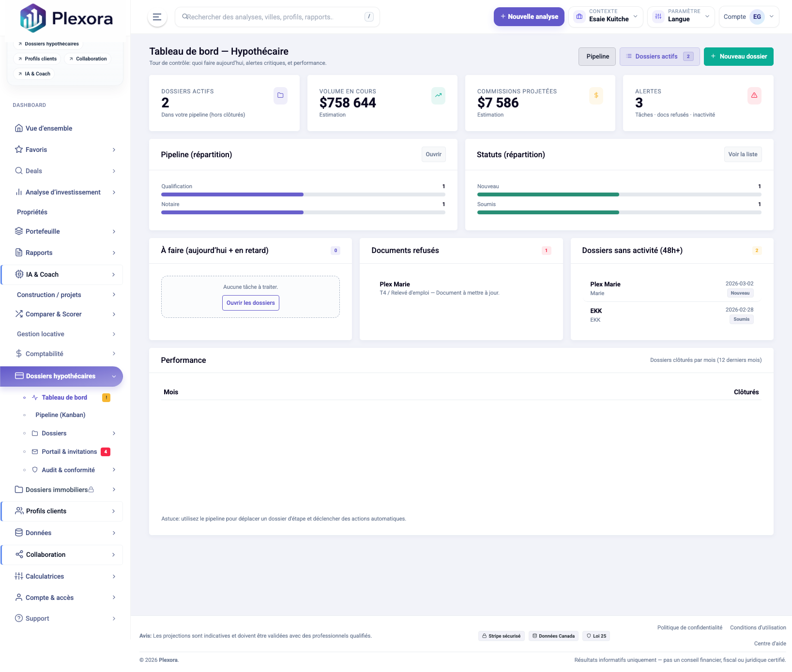Click the red notification badge on Portail & invitations
This screenshot has width=792, height=672.
point(106,452)
